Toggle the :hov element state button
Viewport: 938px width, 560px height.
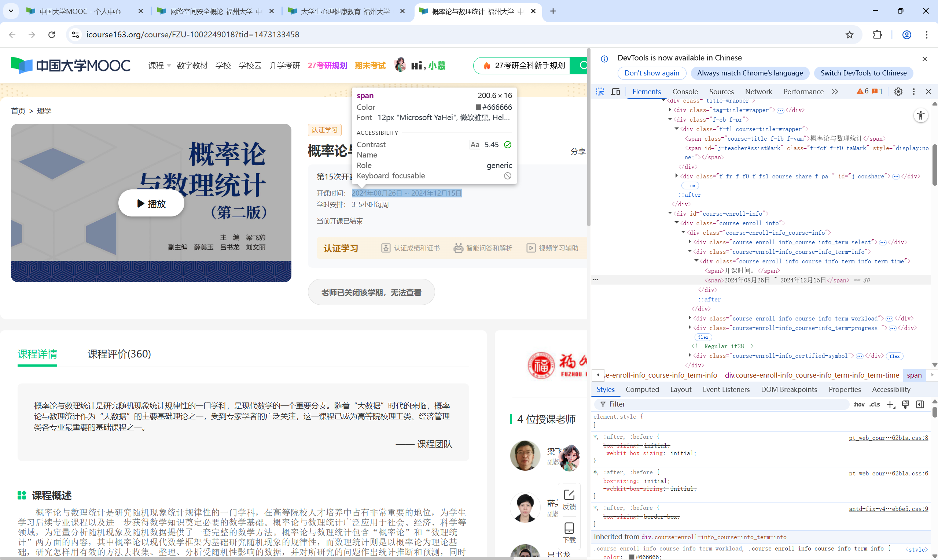(859, 404)
